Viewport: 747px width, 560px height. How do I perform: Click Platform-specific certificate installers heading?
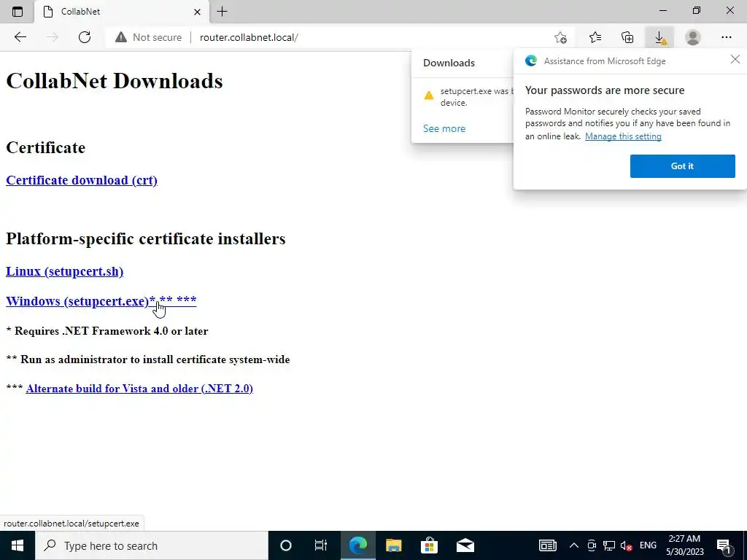(x=146, y=238)
